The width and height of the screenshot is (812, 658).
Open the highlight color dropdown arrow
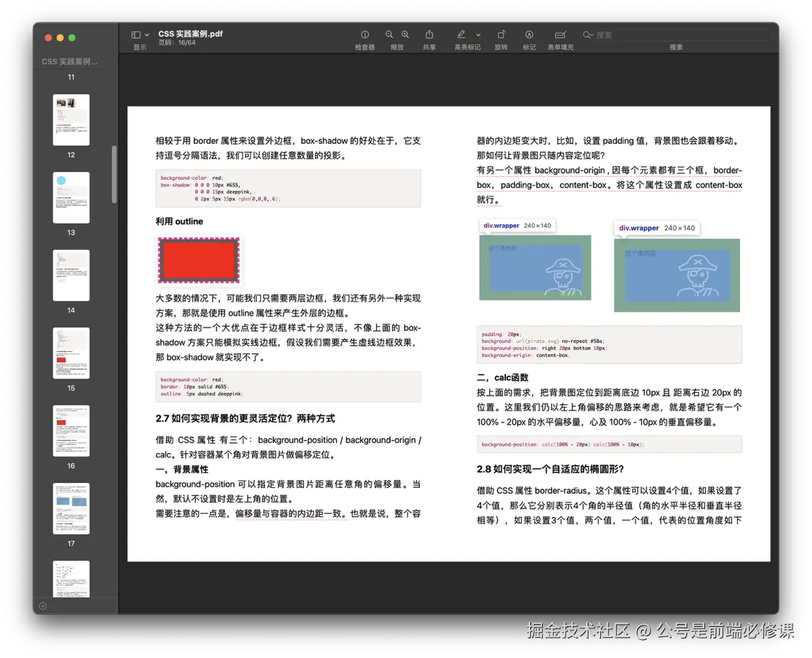pos(477,34)
